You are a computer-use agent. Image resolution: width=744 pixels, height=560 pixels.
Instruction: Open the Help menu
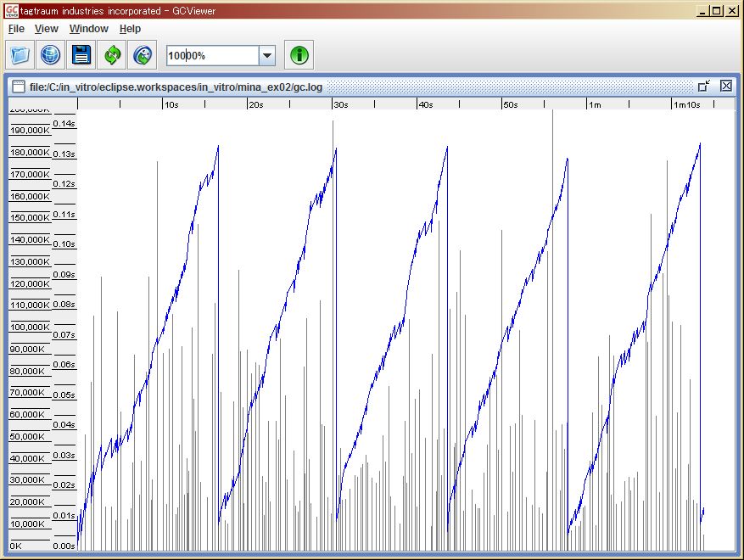[x=130, y=29]
